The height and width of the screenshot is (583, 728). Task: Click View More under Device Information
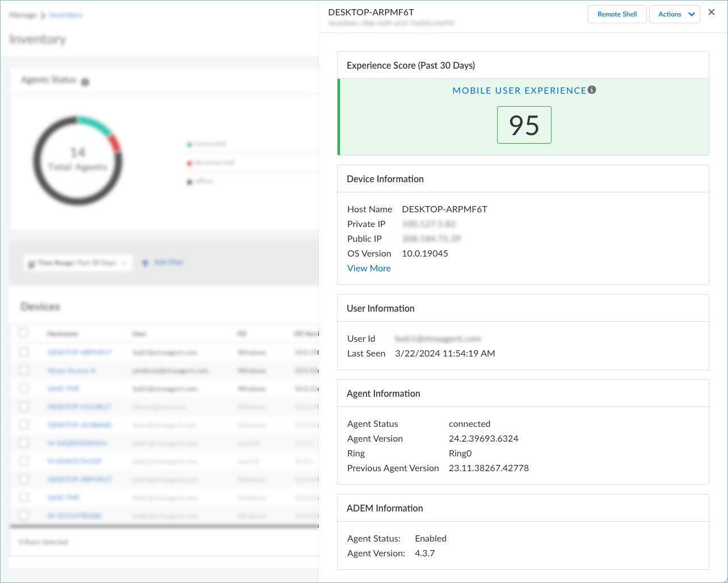click(369, 269)
